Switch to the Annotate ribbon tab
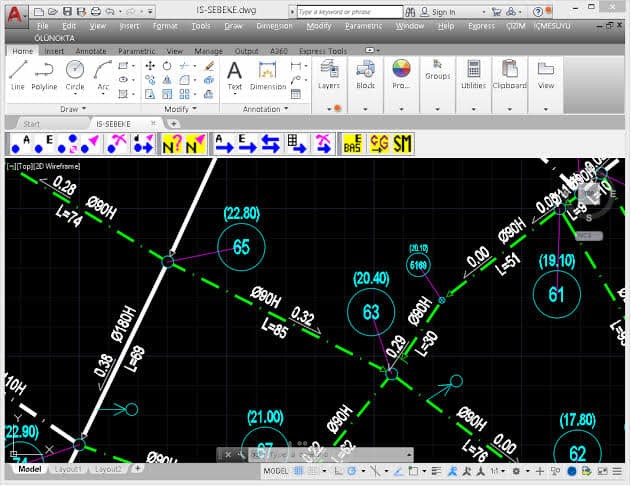The height and width of the screenshot is (486, 631). 90,49
